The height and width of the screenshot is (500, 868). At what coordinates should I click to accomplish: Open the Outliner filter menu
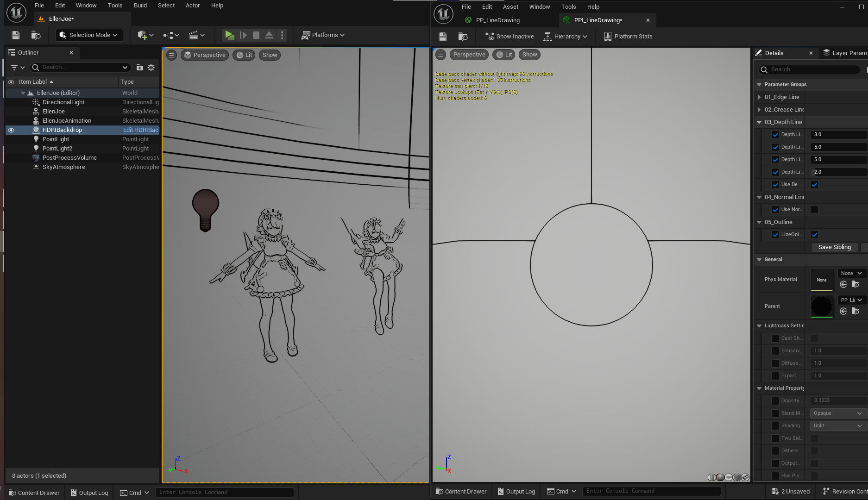[x=18, y=68]
